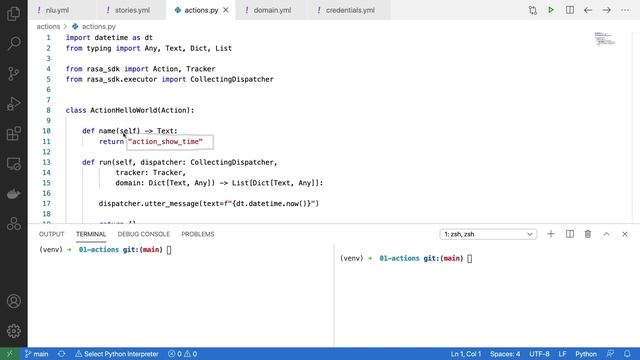Viewport: 640px width, 360px height.
Task: Change file encoding via 'UTF-8'
Action: (x=539, y=354)
